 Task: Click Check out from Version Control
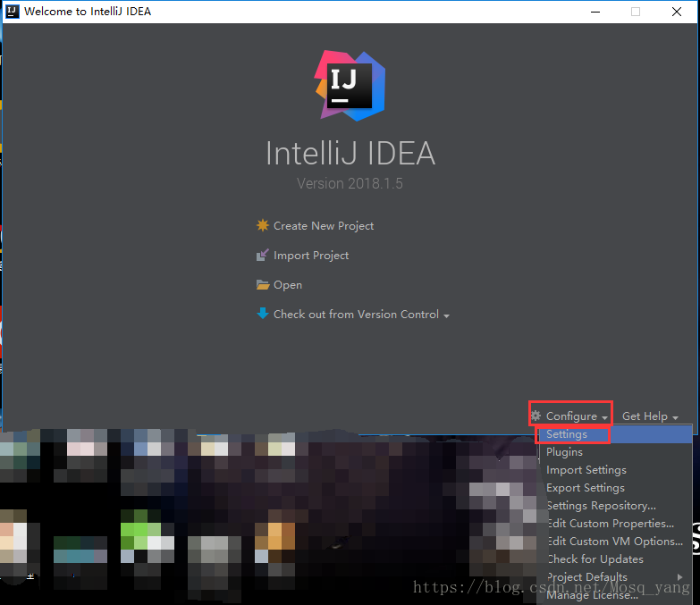(x=356, y=314)
